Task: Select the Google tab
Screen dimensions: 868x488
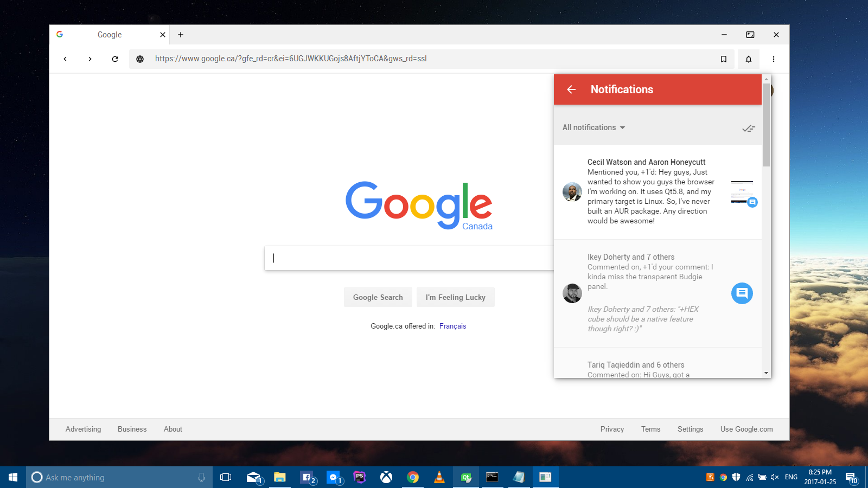Action: tap(110, 35)
